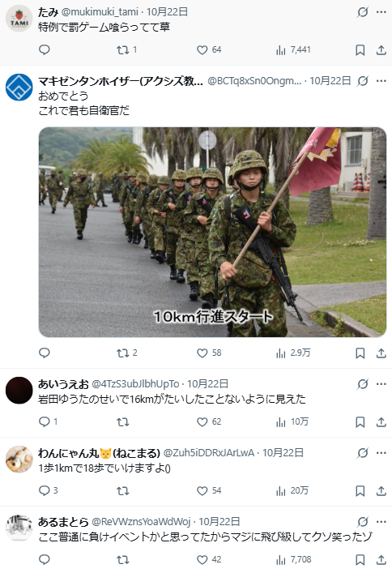Like あいうえお's tweet with 62 likes
The width and height of the screenshot is (392, 573).
[x=209, y=422]
